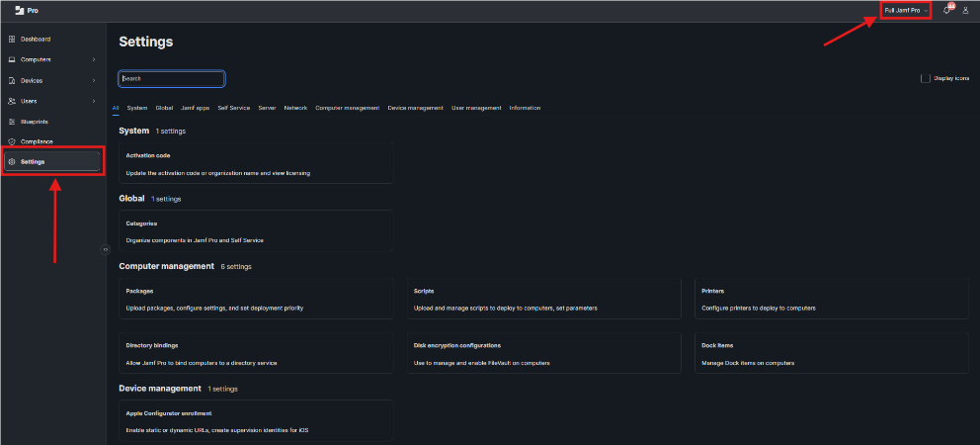Open notifications bell with badge
980x445 pixels.
[x=947, y=10]
